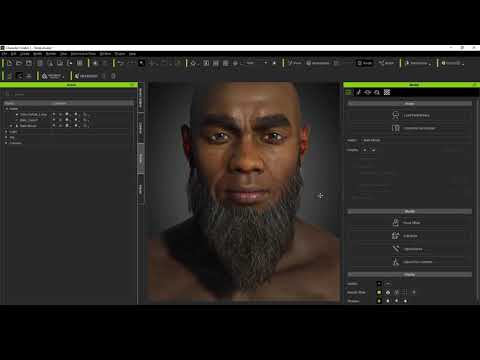The width and height of the screenshot is (480, 360).
Task: Click the pivot-figure icon button in Modify section
Action: pyautogui.click(x=410, y=262)
